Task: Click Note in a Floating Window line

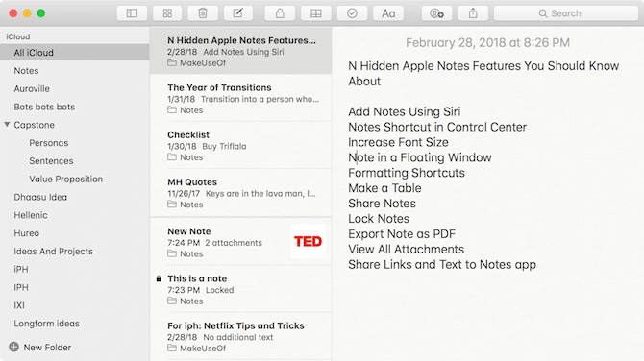Action: 420,157
